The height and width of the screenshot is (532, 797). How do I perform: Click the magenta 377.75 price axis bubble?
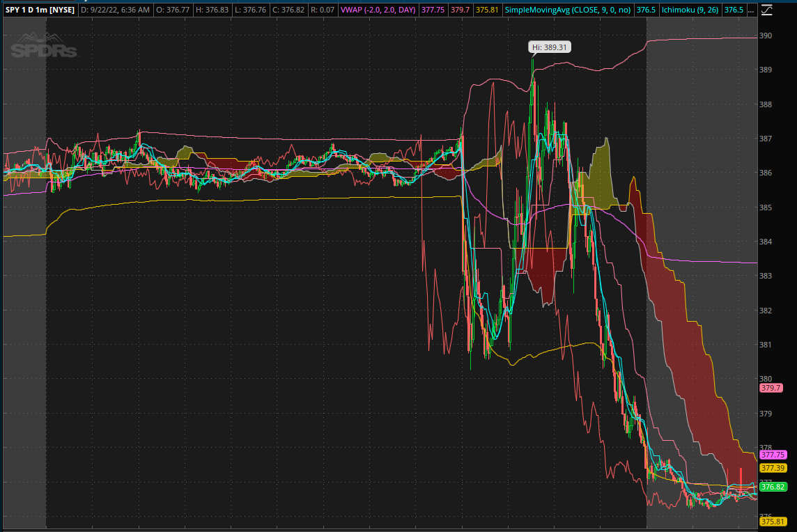[773, 455]
